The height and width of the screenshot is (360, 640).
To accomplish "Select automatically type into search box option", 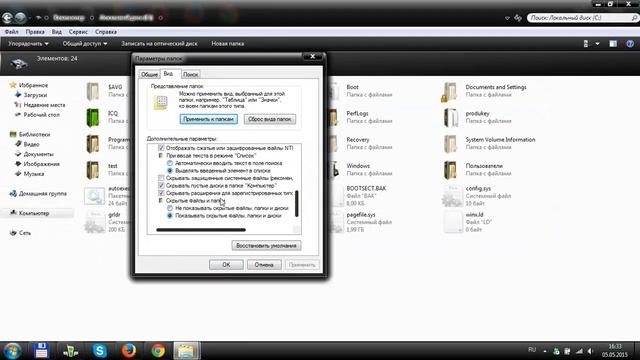I will pos(170,163).
